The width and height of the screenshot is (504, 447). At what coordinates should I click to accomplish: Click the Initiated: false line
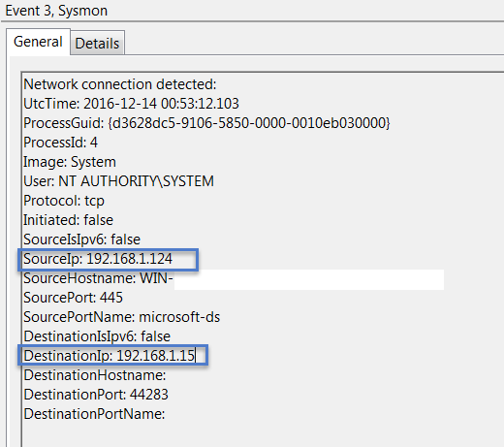pos(68,220)
